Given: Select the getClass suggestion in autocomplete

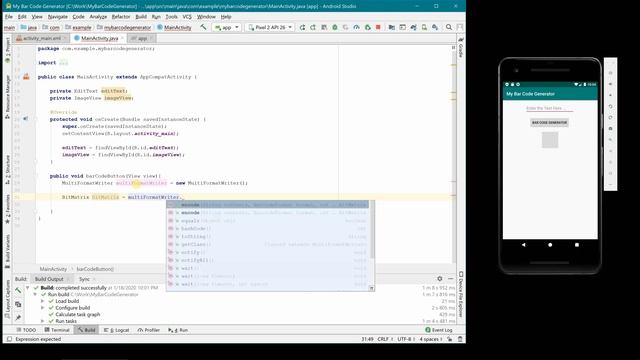Looking at the screenshot, I should pyautogui.click(x=268, y=244).
